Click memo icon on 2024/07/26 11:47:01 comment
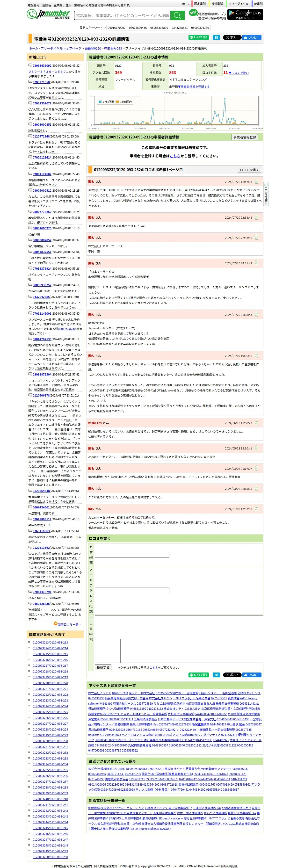Image resolution: width=290 pixels, height=868 pixels. (x=256, y=181)
